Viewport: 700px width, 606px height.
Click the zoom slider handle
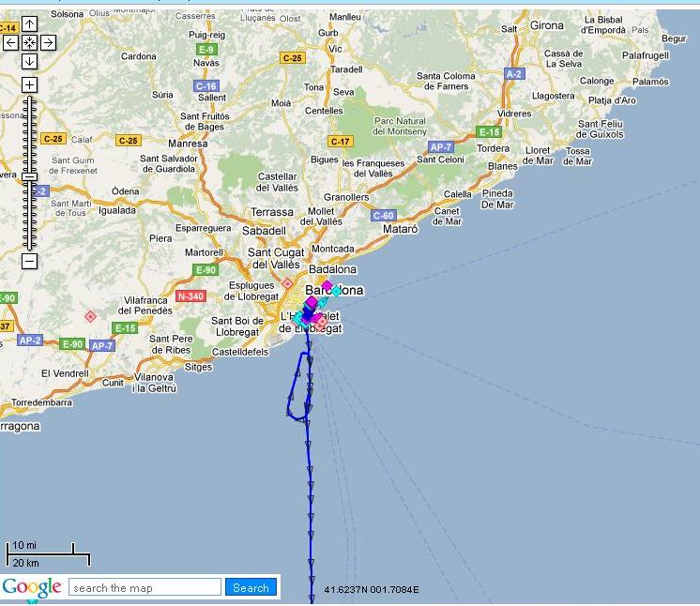coord(29,176)
